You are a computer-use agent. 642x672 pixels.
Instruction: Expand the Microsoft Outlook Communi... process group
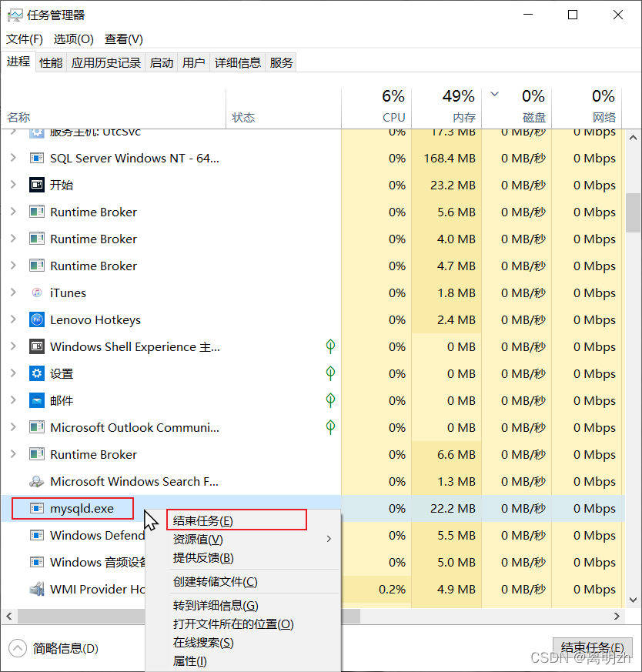[13, 427]
